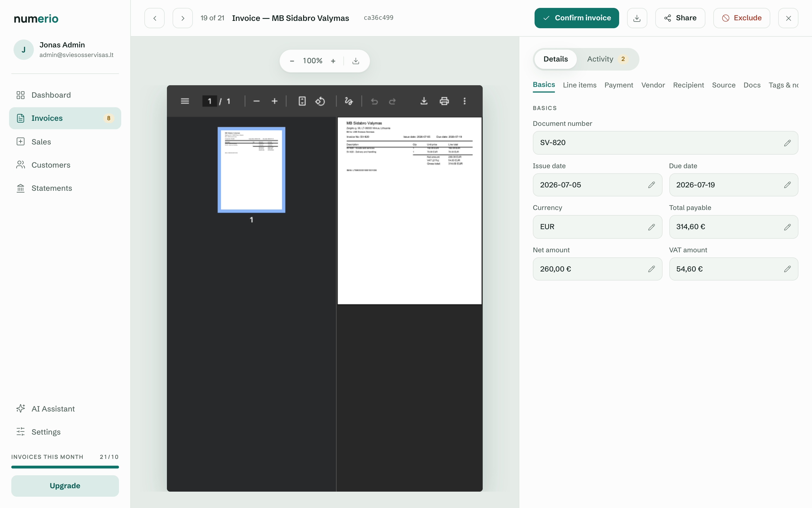The image size is (812, 508).
Task: Edit the Issue date pencil icon
Action: point(652,185)
